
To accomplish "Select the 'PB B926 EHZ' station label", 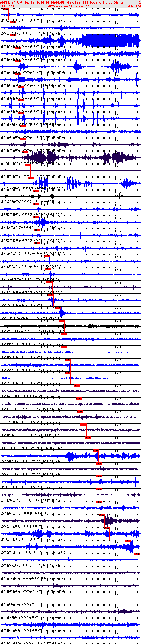I will point(10,487).
